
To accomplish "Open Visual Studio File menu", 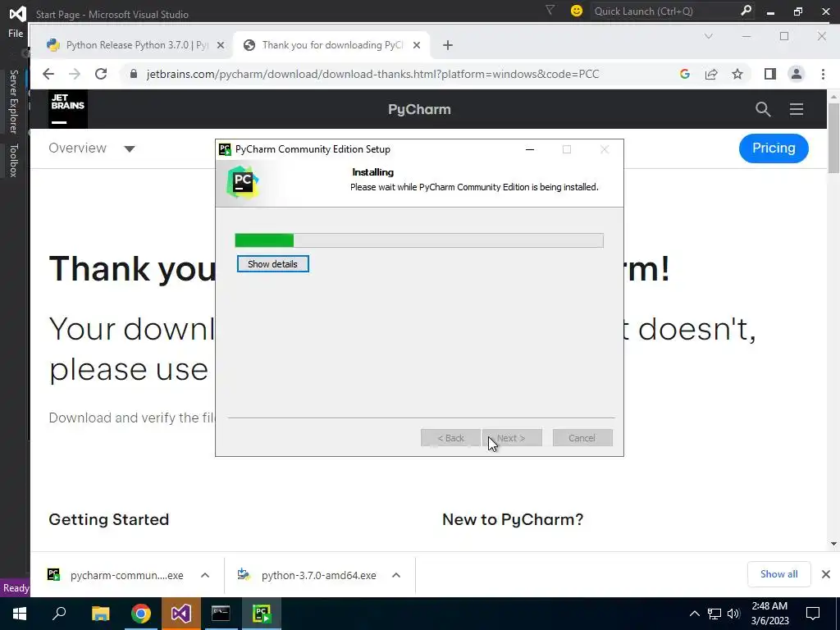I will (x=16, y=33).
